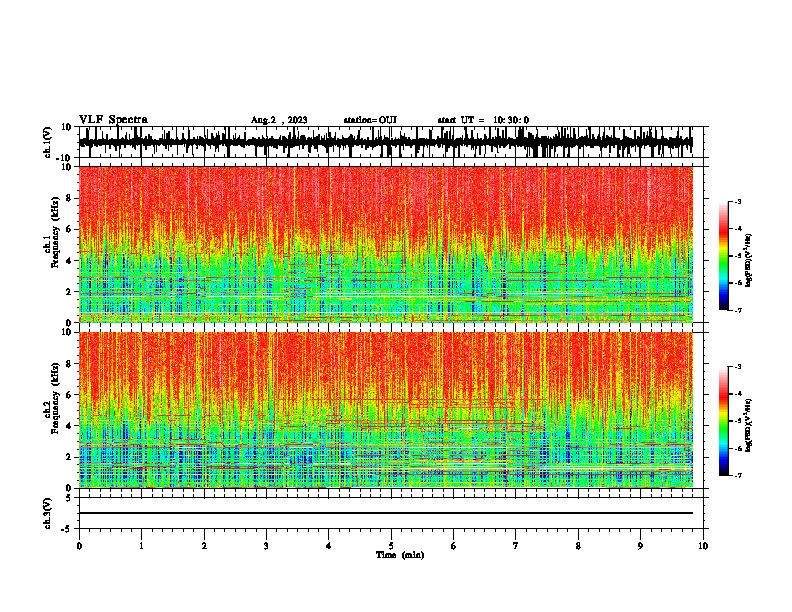792x612 pixels.
Task: Click the ch.1 colorbar 'log(PSD)' label
Action: (x=749, y=260)
